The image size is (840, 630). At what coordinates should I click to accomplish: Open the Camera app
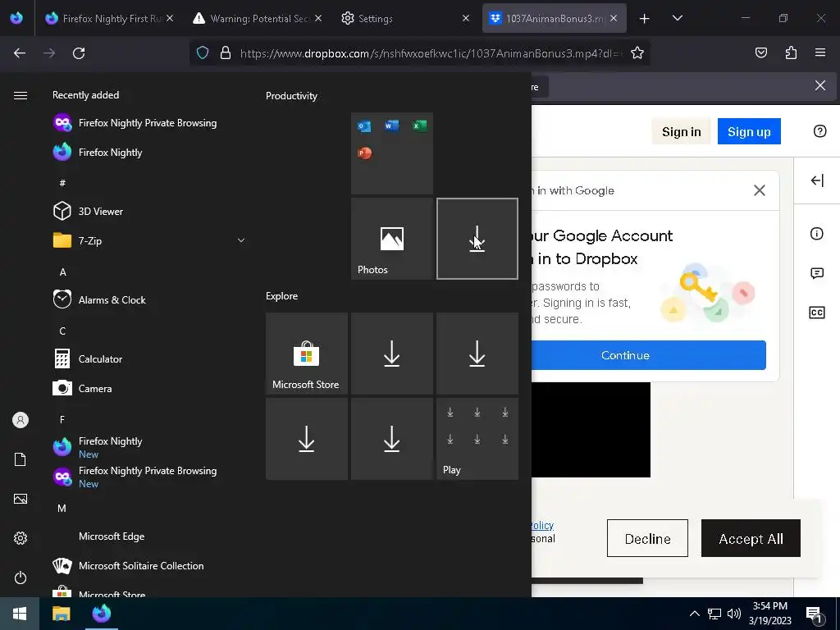tap(82, 388)
